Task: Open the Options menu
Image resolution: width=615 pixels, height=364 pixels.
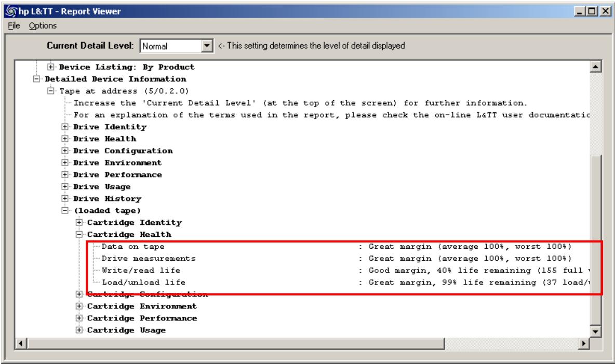Action: click(x=43, y=25)
